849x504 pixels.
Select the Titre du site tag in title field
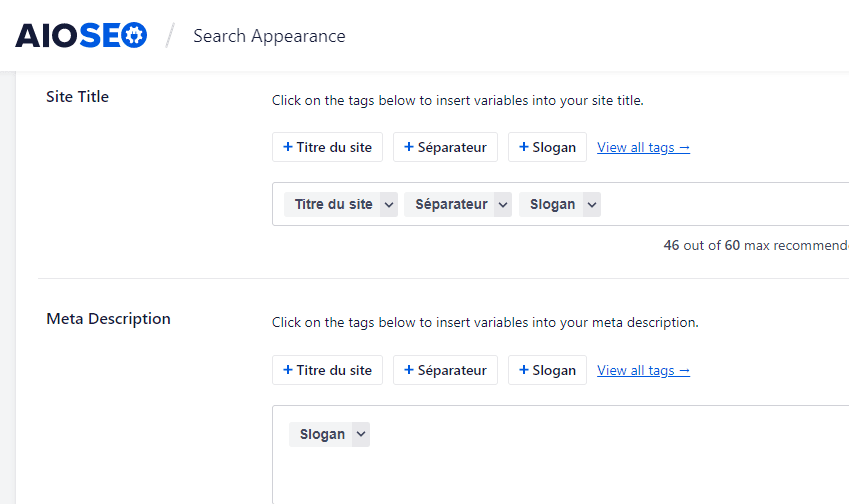(x=333, y=205)
